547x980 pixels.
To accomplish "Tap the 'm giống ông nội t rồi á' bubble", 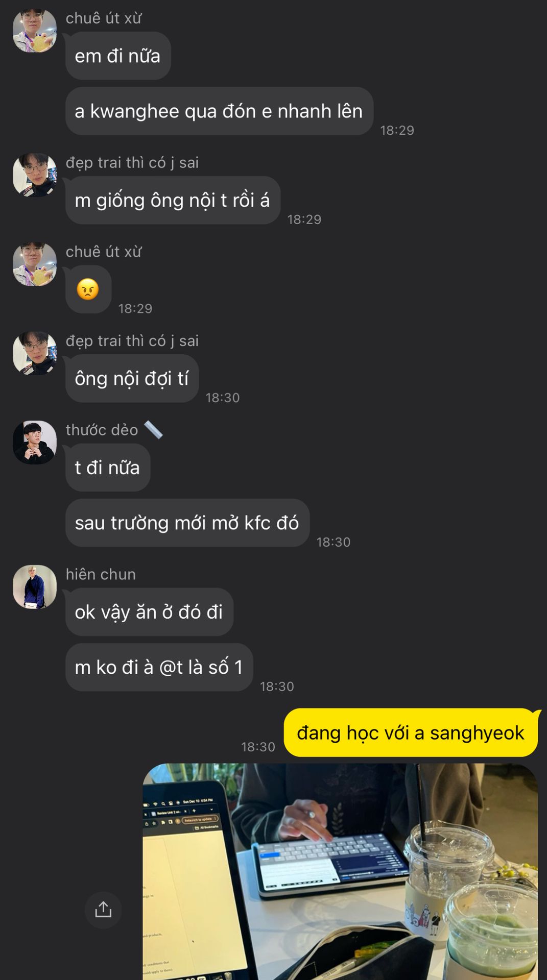I will pos(173,200).
